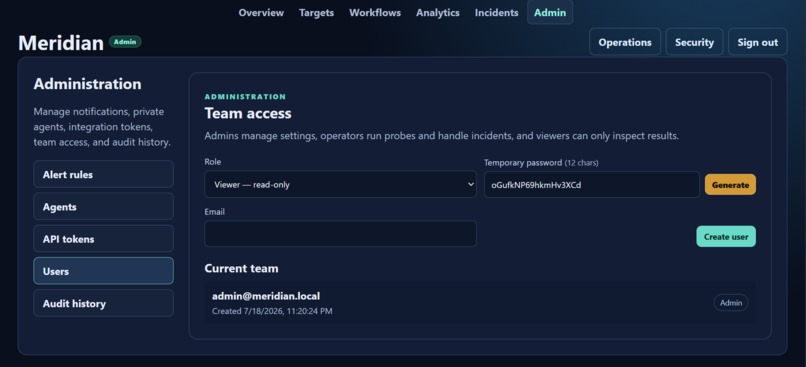Viewport: 806px width, 367px height.
Task: Open the Security page
Action: point(694,42)
